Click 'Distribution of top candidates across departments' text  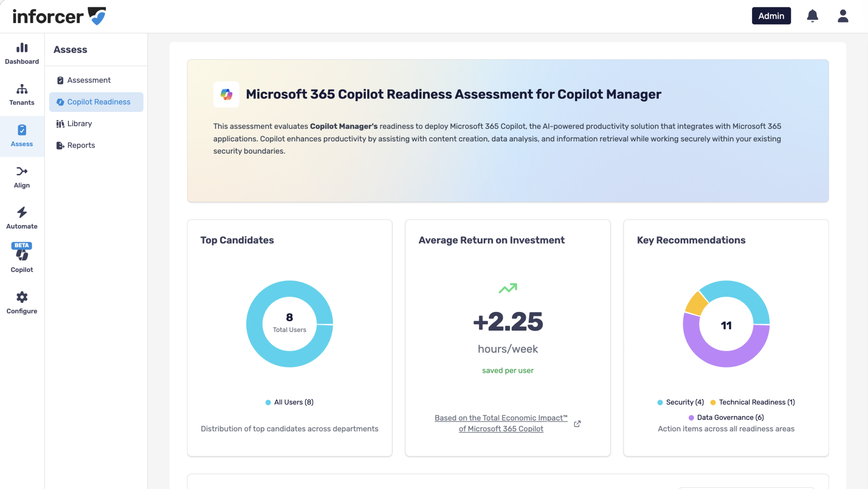click(x=289, y=429)
